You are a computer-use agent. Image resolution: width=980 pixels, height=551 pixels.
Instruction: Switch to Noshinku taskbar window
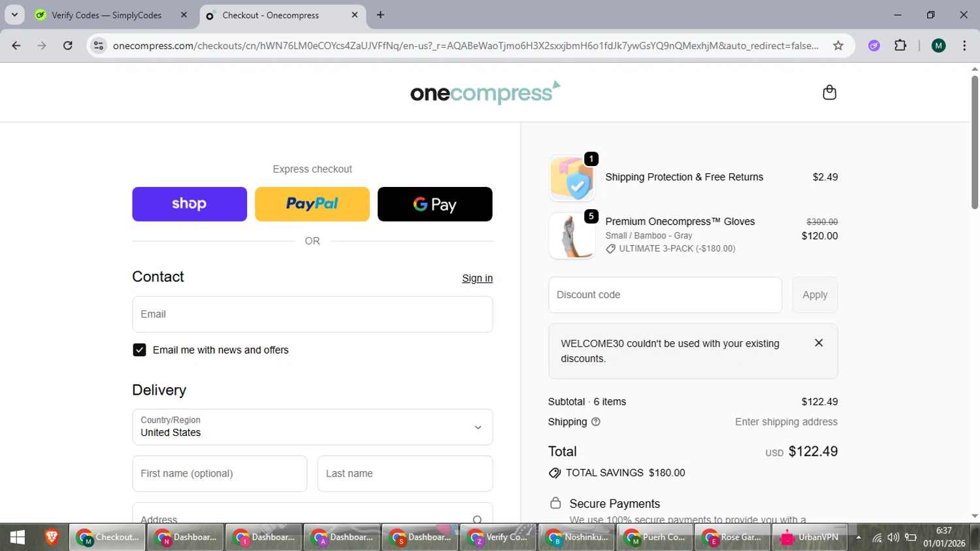point(577,537)
